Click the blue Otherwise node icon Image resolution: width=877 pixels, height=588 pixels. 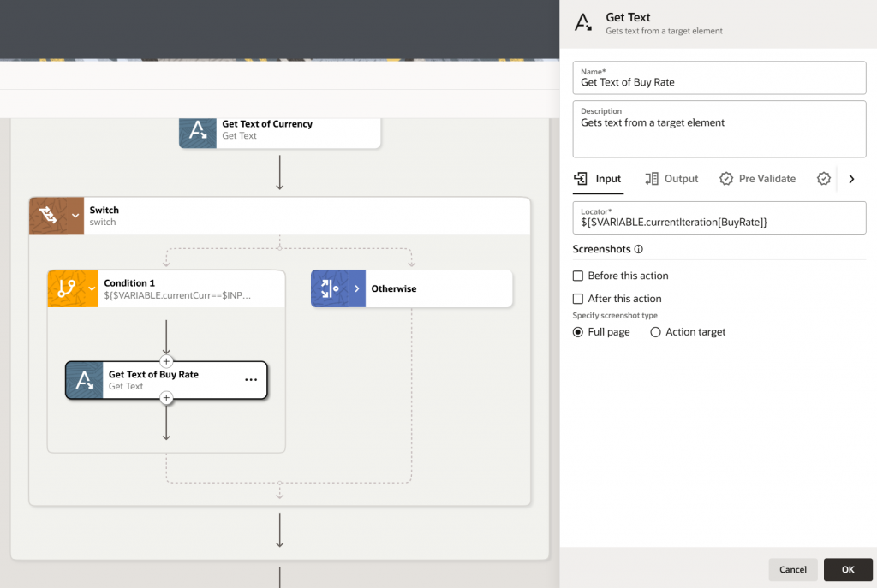point(330,289)
